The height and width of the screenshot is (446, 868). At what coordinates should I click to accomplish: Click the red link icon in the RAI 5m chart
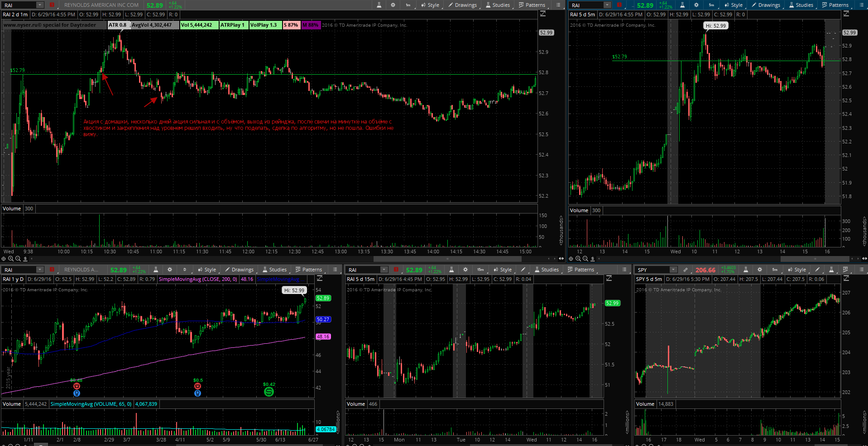click(619, 5)
